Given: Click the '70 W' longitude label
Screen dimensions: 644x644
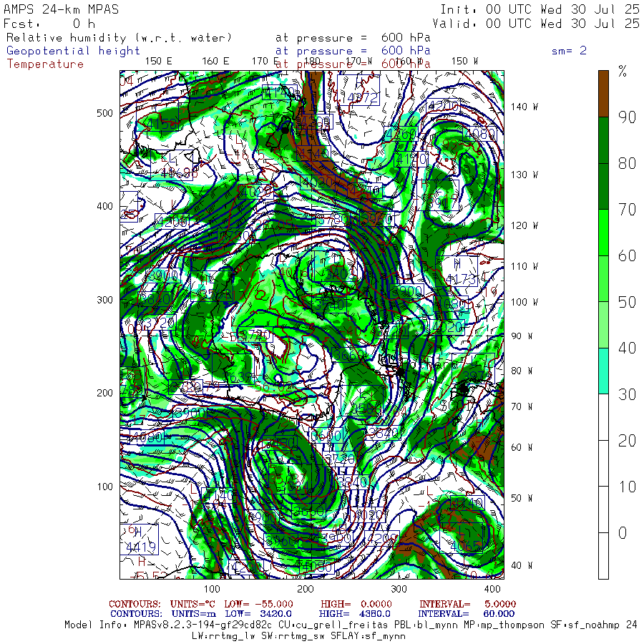Looking at the screenshot, I should point(522,406).
